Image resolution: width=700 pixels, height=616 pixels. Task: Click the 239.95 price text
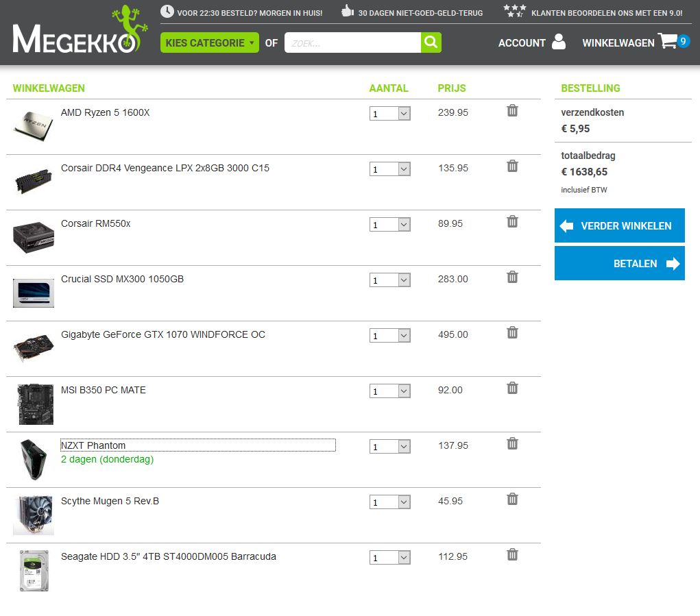tap(452, 112)
